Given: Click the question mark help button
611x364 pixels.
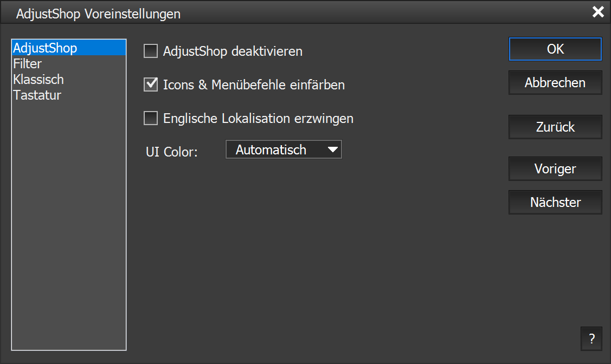Looking at the screenshot, I should 591,339.
